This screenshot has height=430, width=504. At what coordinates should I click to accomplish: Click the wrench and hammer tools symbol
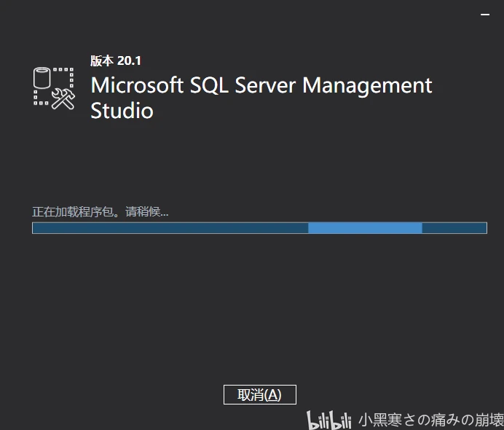(63, 99)
